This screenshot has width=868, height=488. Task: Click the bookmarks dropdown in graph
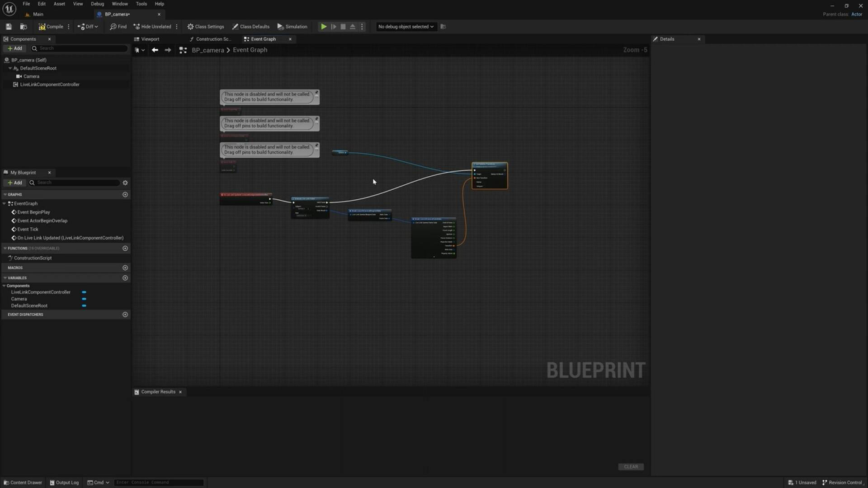(139, 50)
